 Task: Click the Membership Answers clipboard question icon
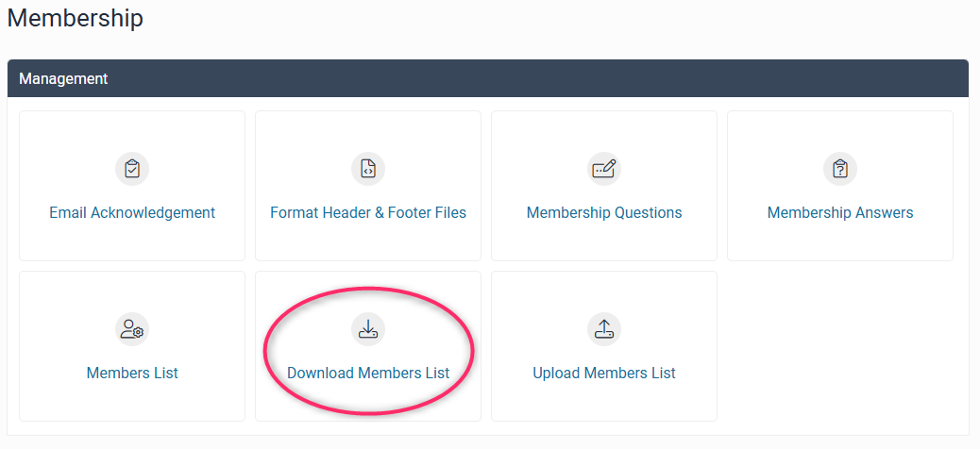tap(840, 169)
